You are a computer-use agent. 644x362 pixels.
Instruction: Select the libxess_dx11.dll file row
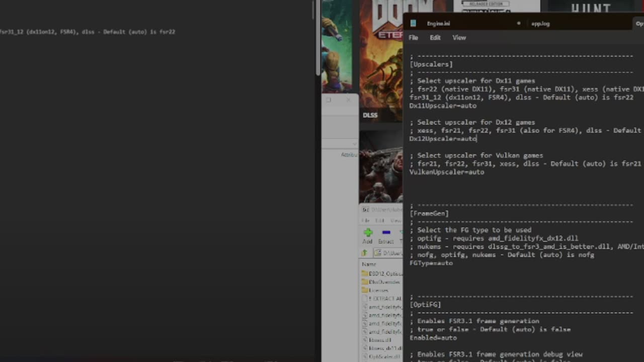382,348
